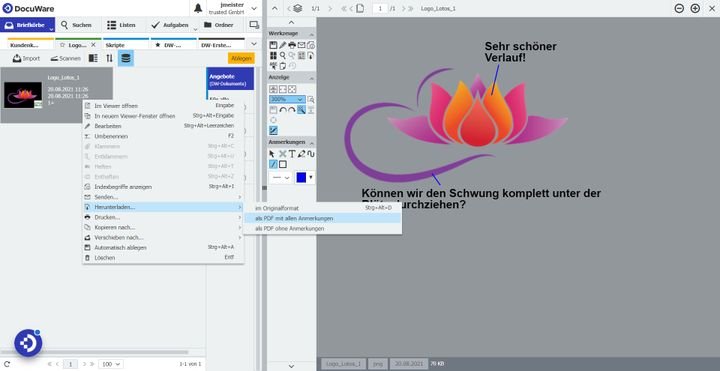Click the sort order arrows icon

[x=109, y=58]
